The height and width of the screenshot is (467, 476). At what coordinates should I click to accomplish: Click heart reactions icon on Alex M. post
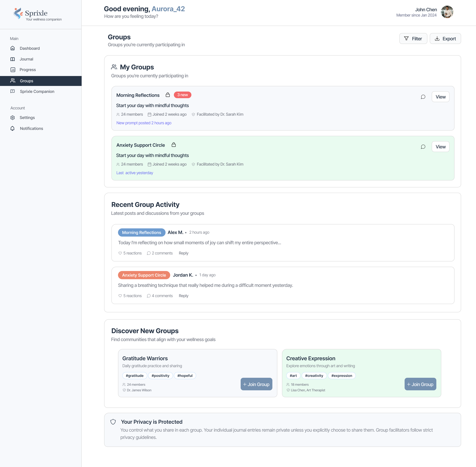tap(120, 253)
